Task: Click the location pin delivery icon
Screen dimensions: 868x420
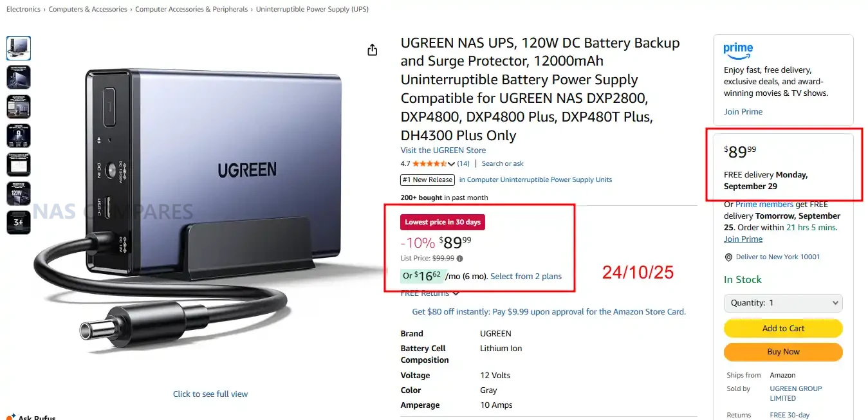Action: [728, 257]
